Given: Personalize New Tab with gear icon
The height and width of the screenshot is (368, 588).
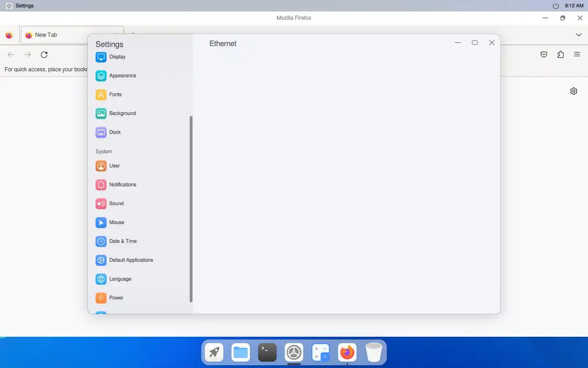Looking at the screenshot, I should click(574, 91).
